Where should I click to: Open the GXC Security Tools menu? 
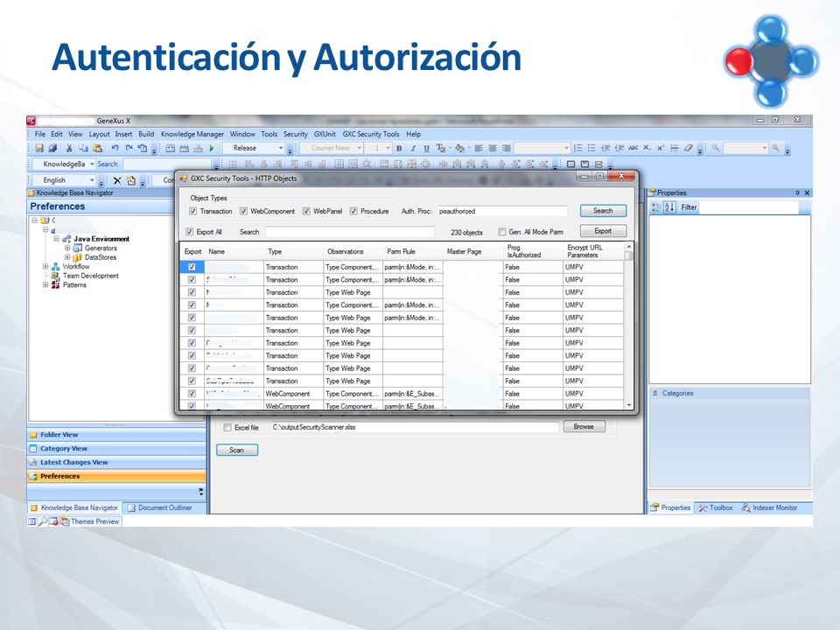[x=371, y=134]
